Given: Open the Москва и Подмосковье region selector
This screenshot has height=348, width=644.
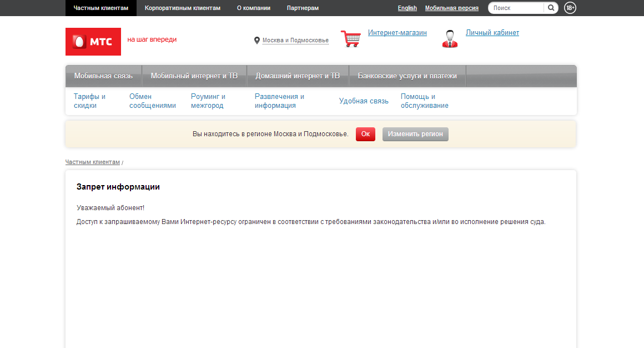Looking at the screenshot, I should pyautogui.click(x=295, y=41).
